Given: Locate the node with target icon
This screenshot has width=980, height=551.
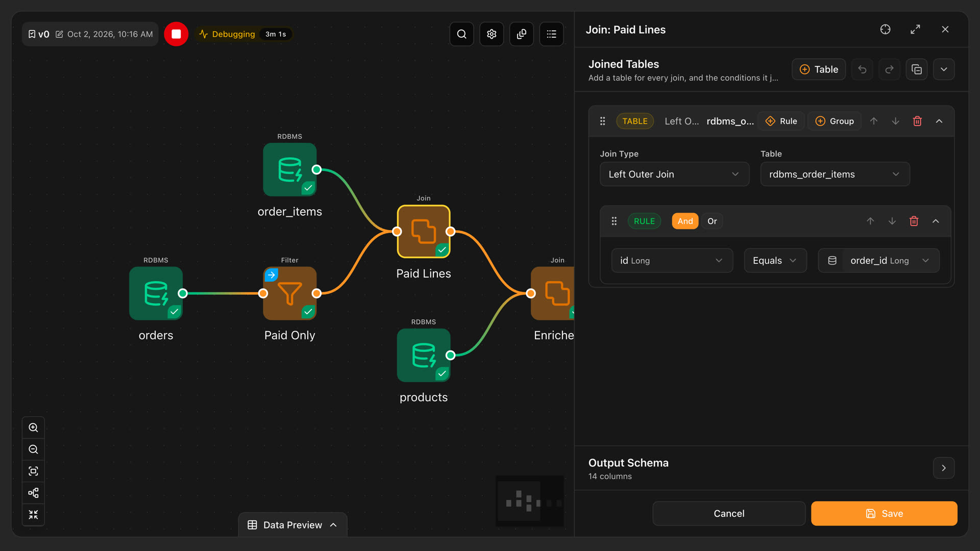Looking at the screenshot, I should 886,30.
